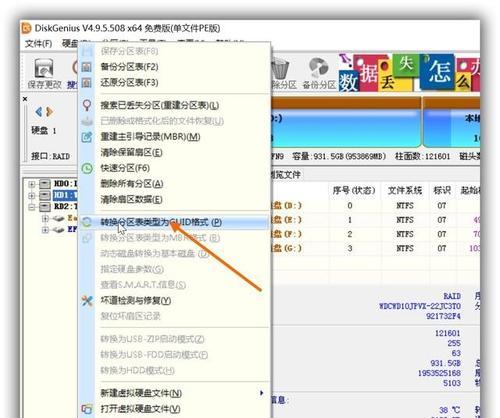Viewport: 500px width, 418px height.
Task: Click the Rebuild MBR menu icon
Action: (x=87, y=137)
